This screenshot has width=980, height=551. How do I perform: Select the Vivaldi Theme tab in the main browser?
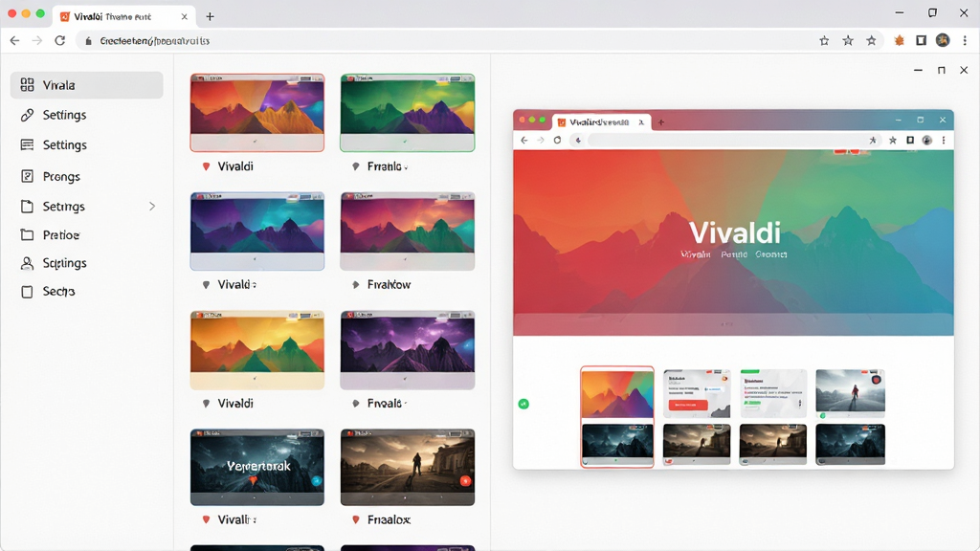point(123,17)
